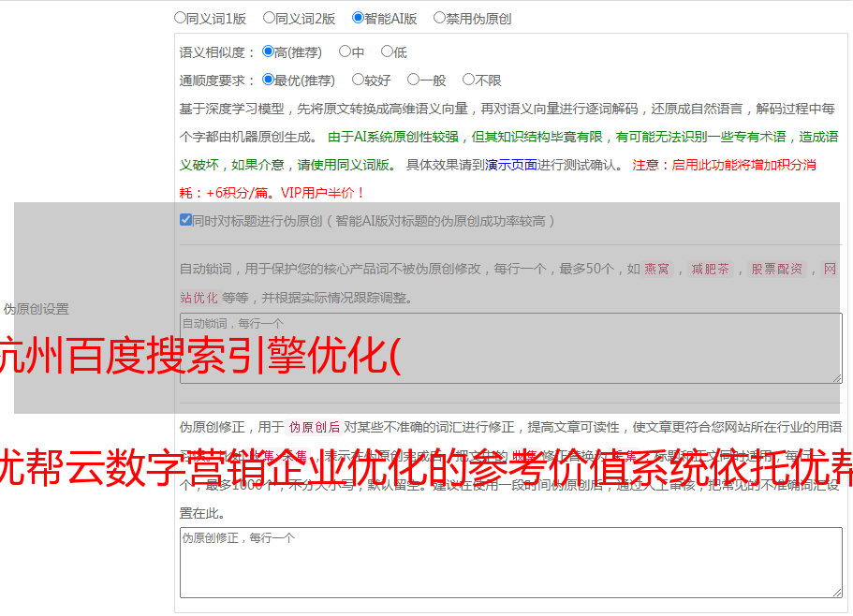Click the 伪原创修正 textarea resize handle
Image resolution: width=853 pixels, height=616 pixels.
(837, 594)
